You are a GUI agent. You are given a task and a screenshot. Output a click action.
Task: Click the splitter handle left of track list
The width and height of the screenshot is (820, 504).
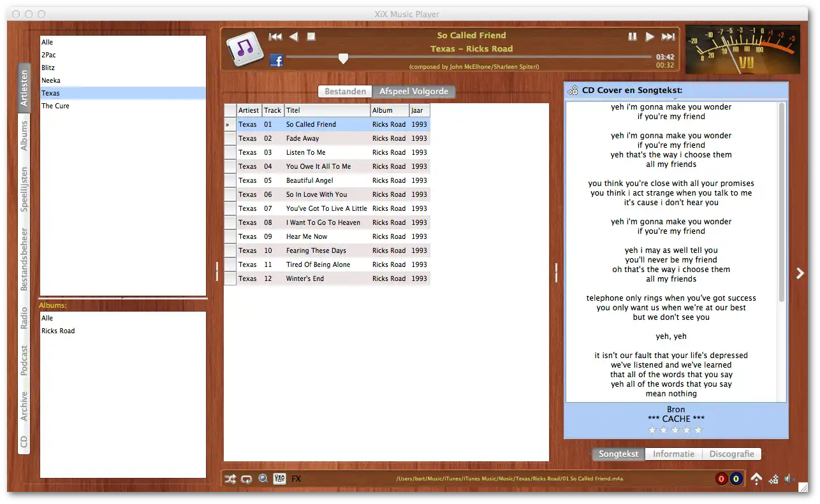coord(217,271)
